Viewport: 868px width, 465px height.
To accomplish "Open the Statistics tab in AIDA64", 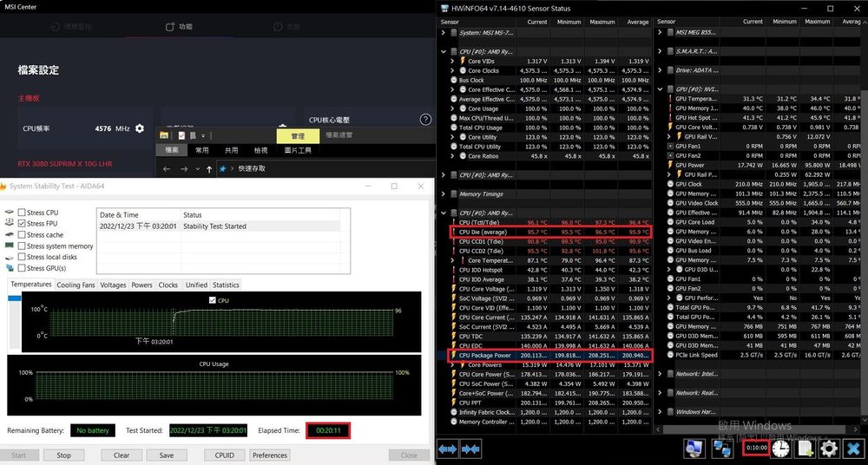I will click(226, 285).
